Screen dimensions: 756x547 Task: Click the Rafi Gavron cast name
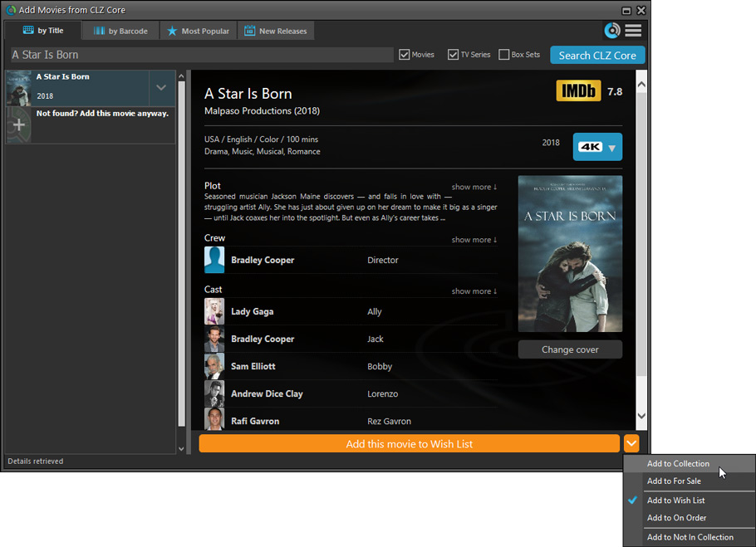(255, 422)
